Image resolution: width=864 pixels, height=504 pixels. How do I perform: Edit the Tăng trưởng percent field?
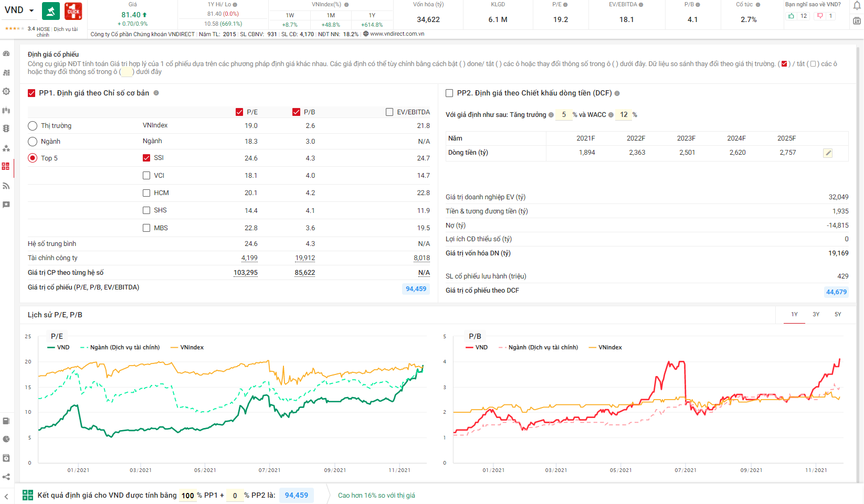click(564, 115)
